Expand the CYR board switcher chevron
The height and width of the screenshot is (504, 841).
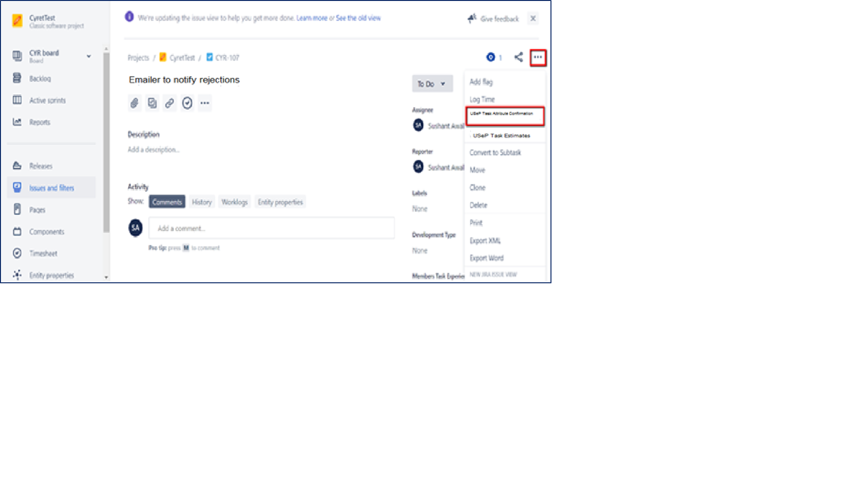89,56
